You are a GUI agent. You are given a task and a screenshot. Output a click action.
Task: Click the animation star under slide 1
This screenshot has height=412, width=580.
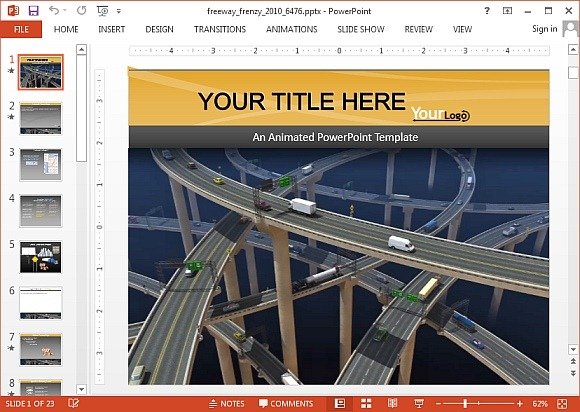click(x=11, y=70)
